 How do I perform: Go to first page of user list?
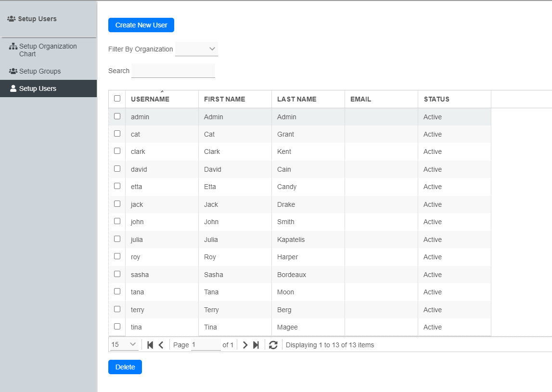point(150,345)
